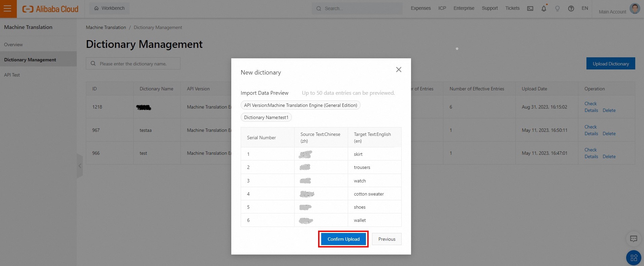
Task: Open the notifications bell
Action: [544, 8]
